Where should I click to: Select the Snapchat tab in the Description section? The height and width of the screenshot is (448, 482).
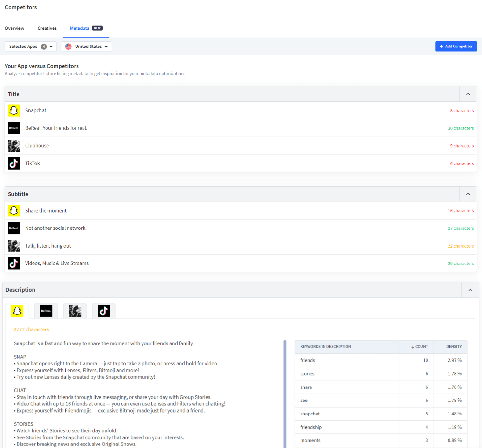(17, 311)
